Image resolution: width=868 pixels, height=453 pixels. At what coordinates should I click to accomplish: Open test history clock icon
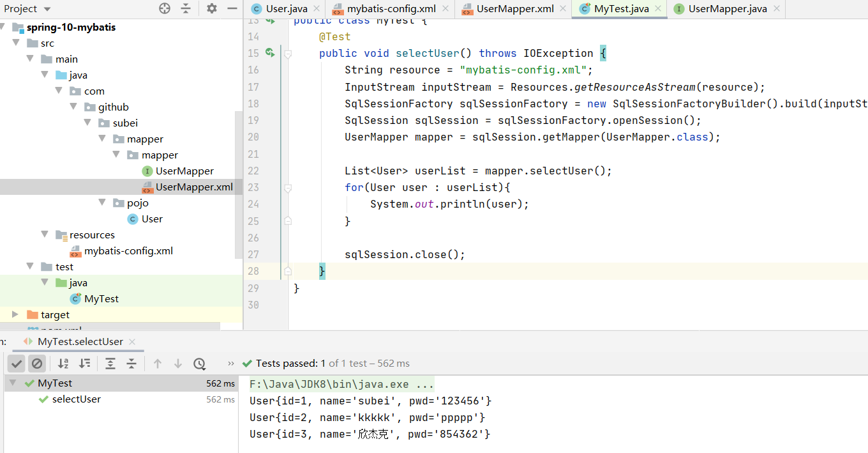click(x=199, y=364)
